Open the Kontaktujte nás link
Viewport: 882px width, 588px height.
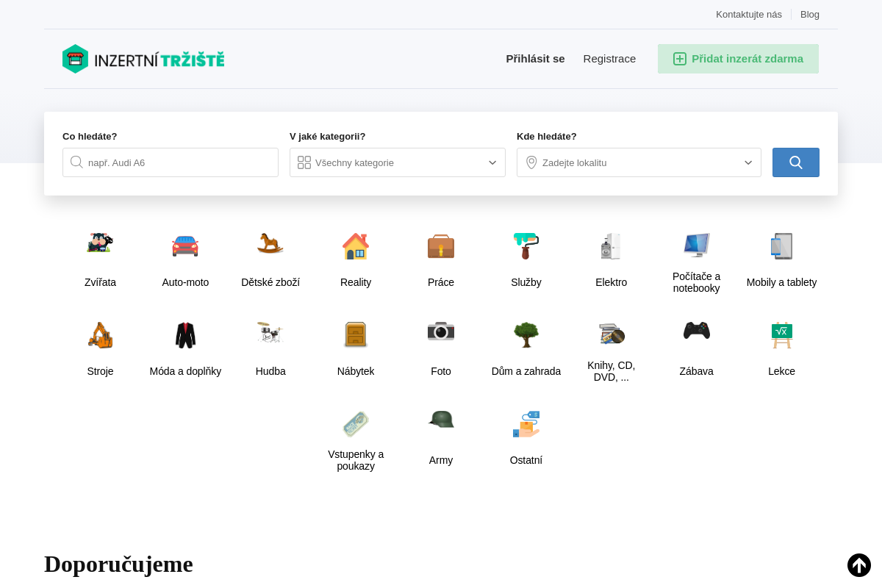point(748,14)
